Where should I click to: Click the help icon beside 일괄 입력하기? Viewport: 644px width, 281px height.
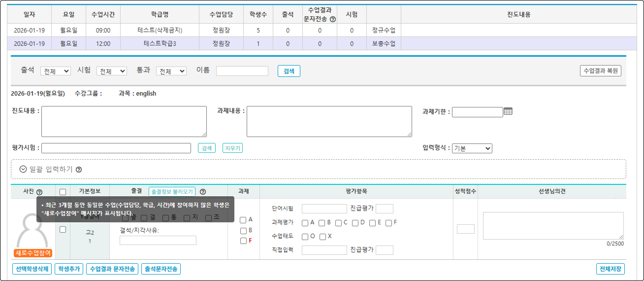click(x=79, y=170)
